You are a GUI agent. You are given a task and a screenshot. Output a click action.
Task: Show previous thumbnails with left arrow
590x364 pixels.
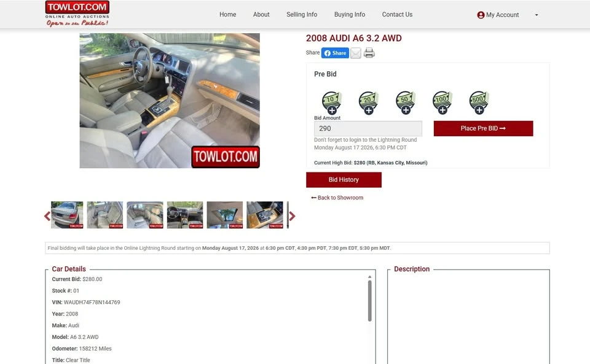click(x=47, y=216)
